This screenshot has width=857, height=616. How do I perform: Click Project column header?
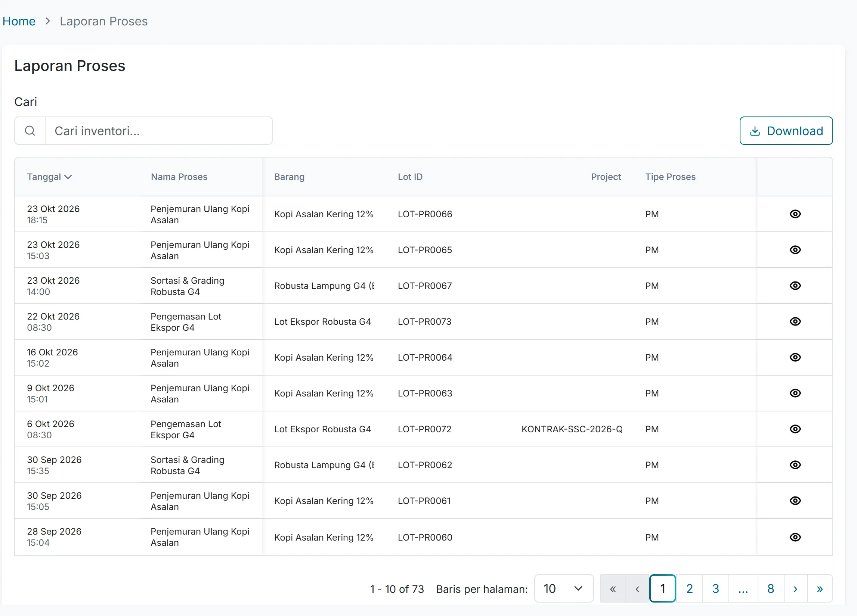[606, 177]
